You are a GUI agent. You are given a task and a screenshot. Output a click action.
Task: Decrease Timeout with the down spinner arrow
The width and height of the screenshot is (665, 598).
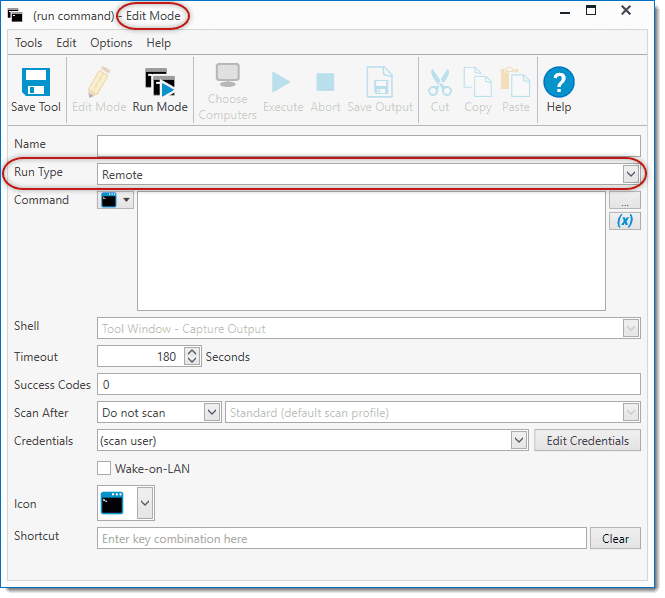pos(192,361)
